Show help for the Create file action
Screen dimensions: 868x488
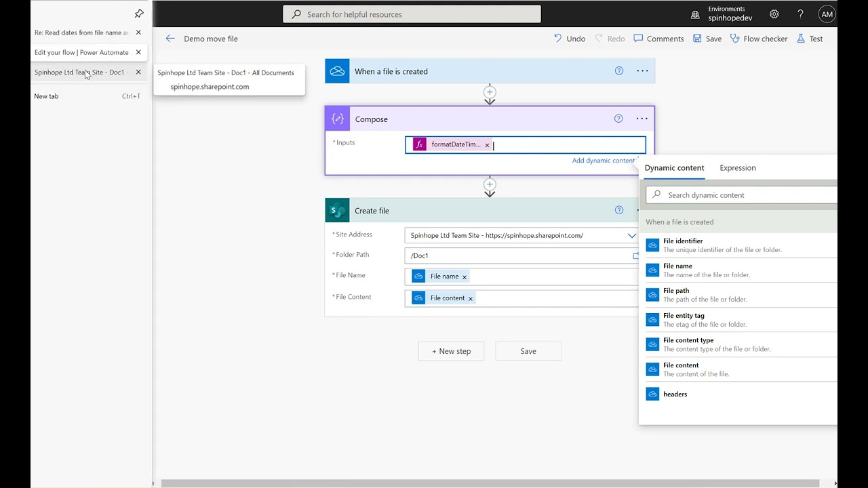click(618, 210)
